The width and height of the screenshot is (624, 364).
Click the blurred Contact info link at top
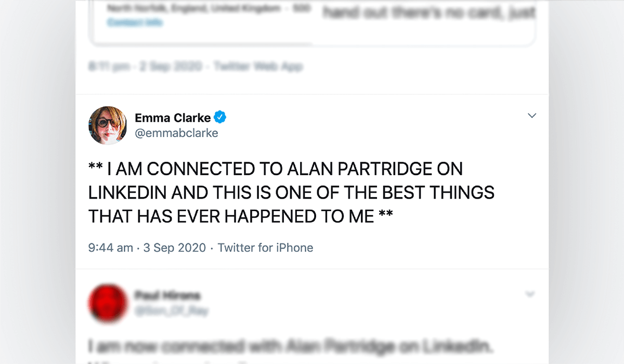pyautogui.click(x=135, y=22)
